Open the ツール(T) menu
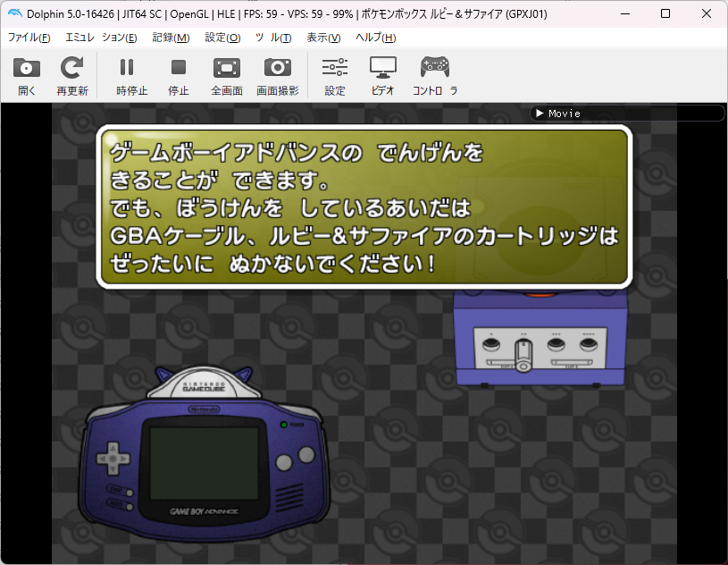Screen dimensions: 728x565 (273, 38)
